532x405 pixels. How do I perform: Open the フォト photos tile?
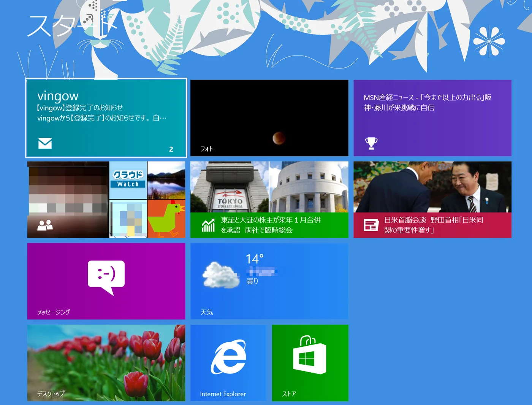pos(269,118)
